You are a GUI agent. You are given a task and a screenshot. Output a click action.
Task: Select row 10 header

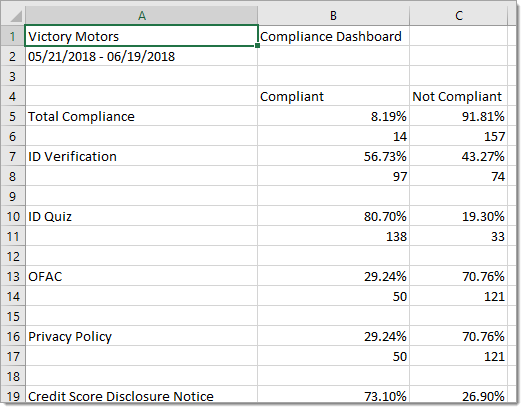(13, 216)
